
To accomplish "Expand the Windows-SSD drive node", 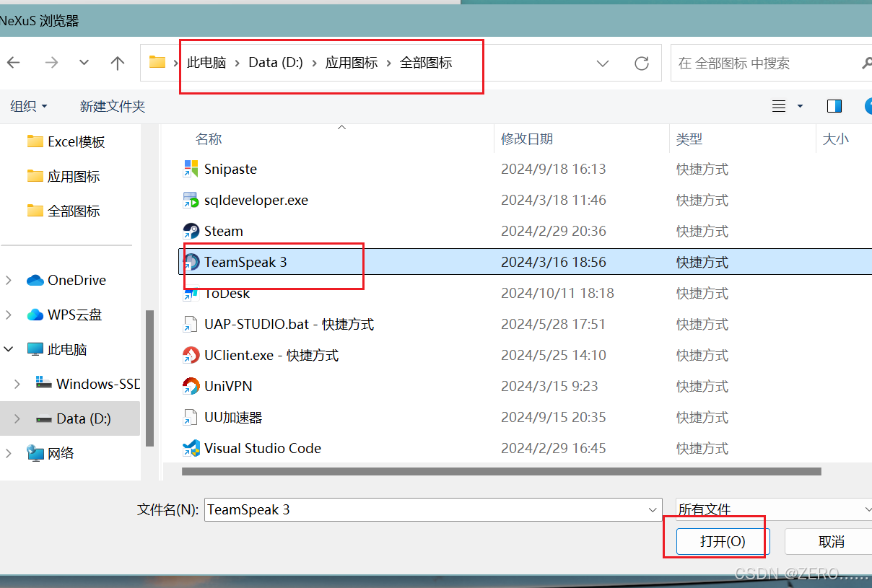I will point(17,385).
